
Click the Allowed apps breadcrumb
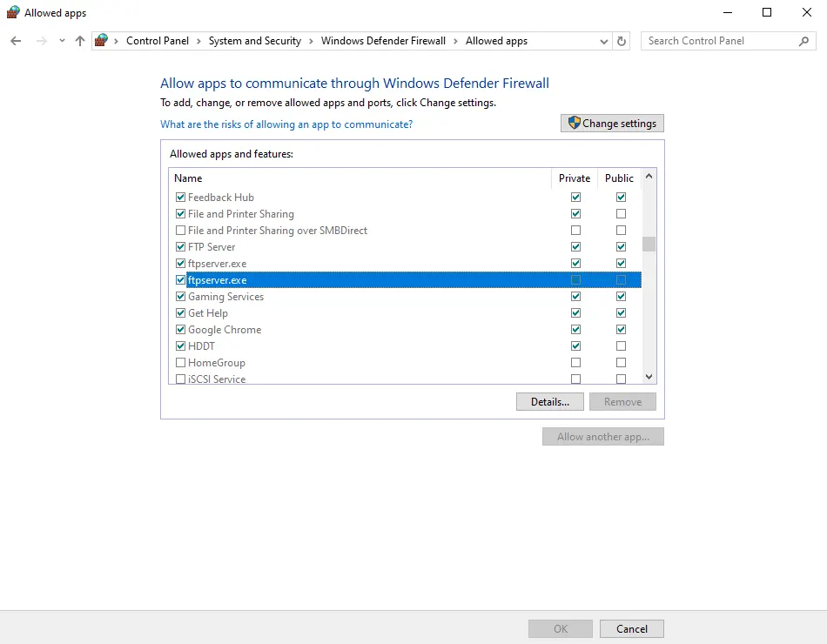496,41
